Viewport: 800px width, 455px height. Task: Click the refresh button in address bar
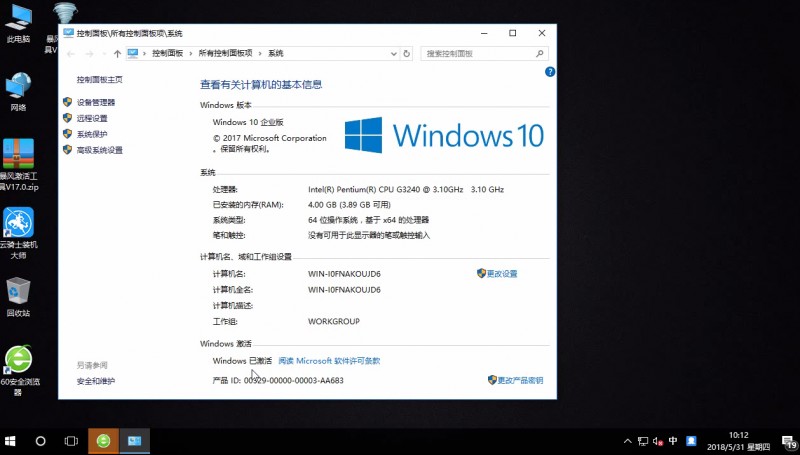[407, 54]
